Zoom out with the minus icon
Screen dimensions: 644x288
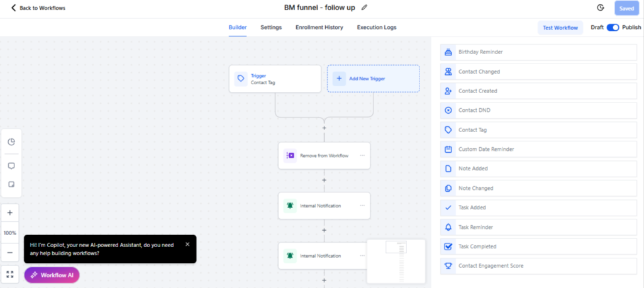click(x=10, y=253)
